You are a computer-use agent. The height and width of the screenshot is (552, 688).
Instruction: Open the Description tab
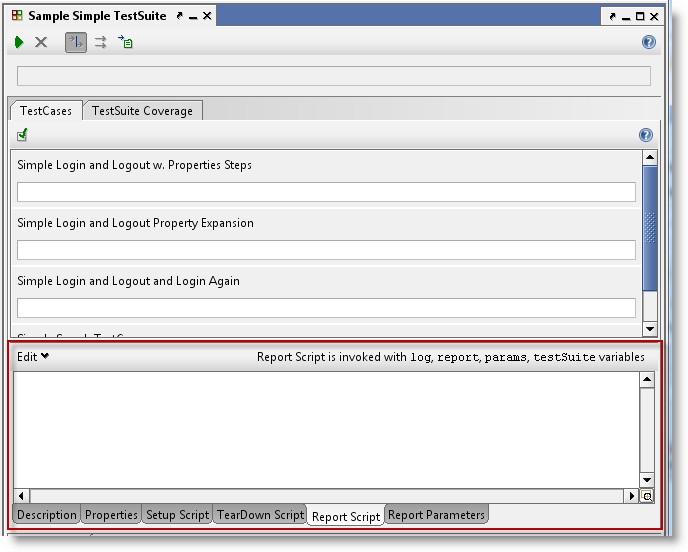(47, 514)
